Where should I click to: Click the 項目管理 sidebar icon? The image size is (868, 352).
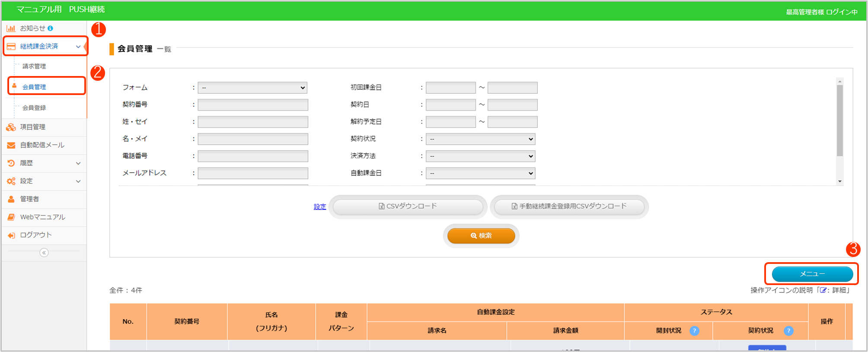(11, 127)
